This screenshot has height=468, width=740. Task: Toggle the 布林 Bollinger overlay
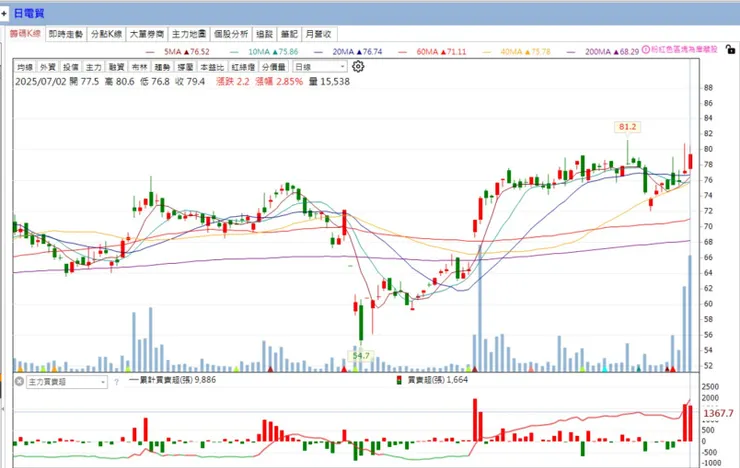pyautogui.click(x=139, y=67)
